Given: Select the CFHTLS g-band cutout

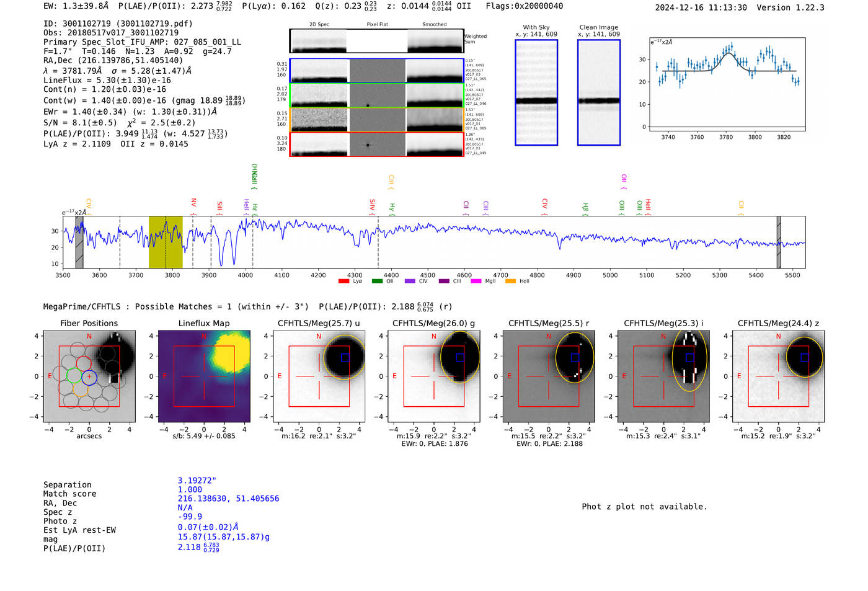Looking at the screenshot, I should [x=434, y=376].
